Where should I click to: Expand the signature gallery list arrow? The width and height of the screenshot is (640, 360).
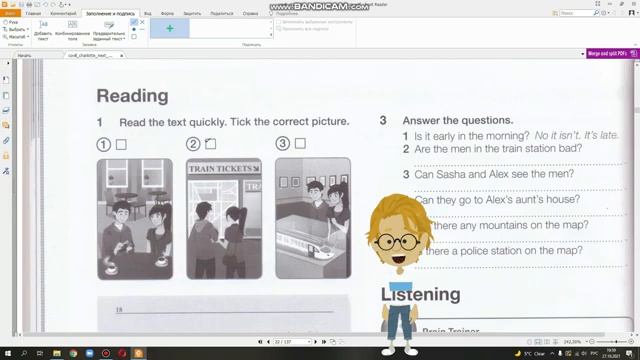click(271, 36)
